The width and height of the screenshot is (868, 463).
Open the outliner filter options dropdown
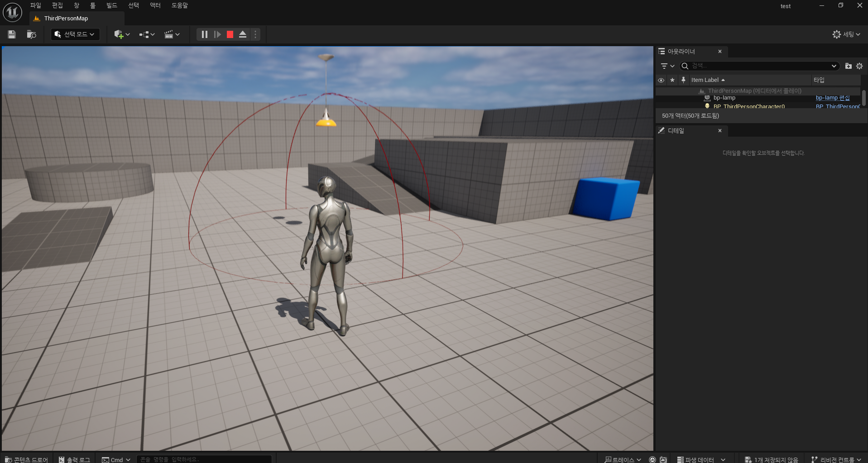[x=667, y=66]
